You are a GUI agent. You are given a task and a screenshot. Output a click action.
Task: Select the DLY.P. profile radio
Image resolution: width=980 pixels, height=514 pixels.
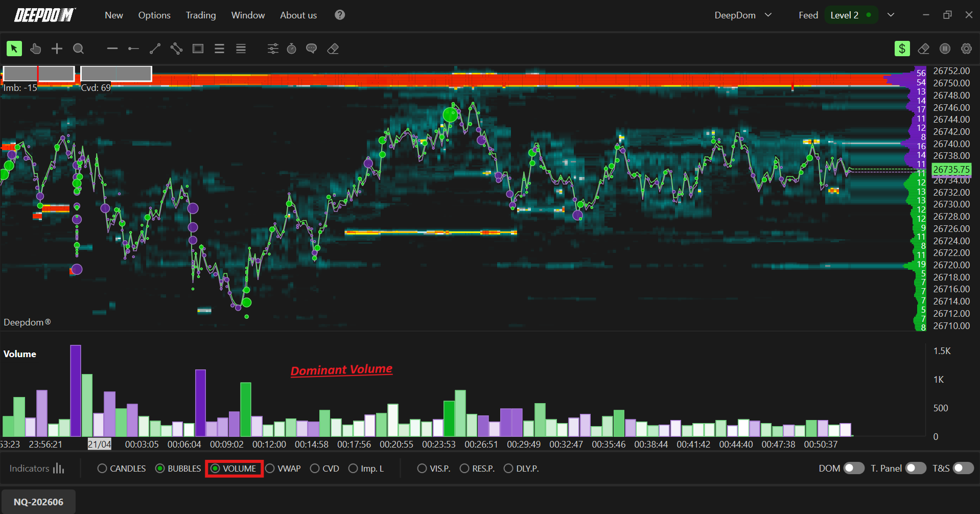[x=521, y=469]
